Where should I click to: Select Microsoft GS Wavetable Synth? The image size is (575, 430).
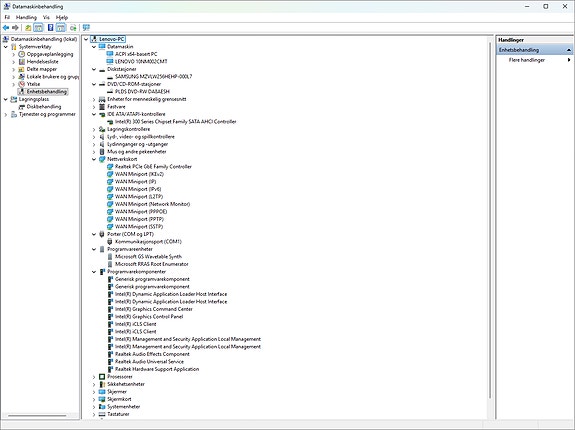point(148,257)
